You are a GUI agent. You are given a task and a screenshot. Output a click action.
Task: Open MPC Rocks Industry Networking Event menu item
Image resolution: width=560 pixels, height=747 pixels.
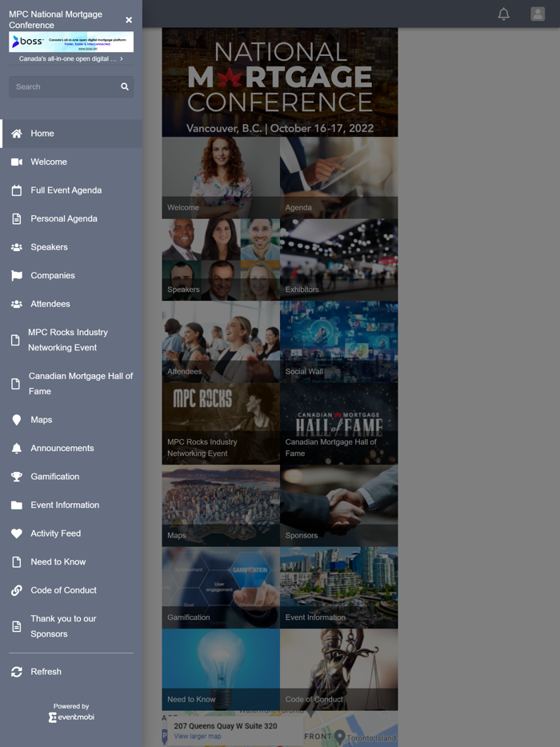pos(71,340)
